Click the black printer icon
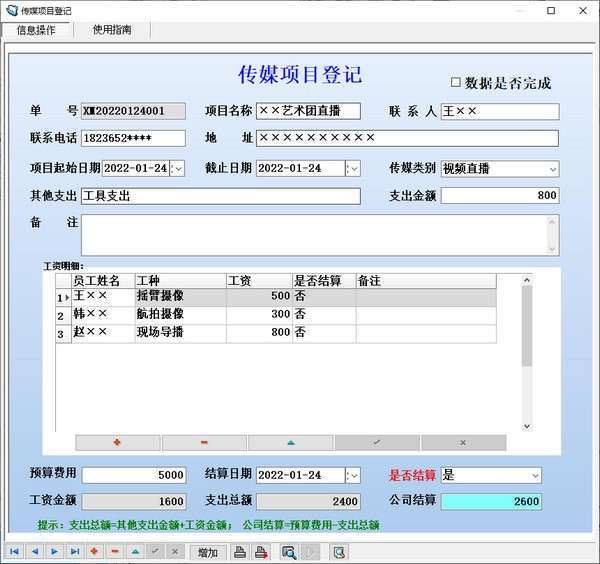Viewport: 600px width, 564px height. 240,552
